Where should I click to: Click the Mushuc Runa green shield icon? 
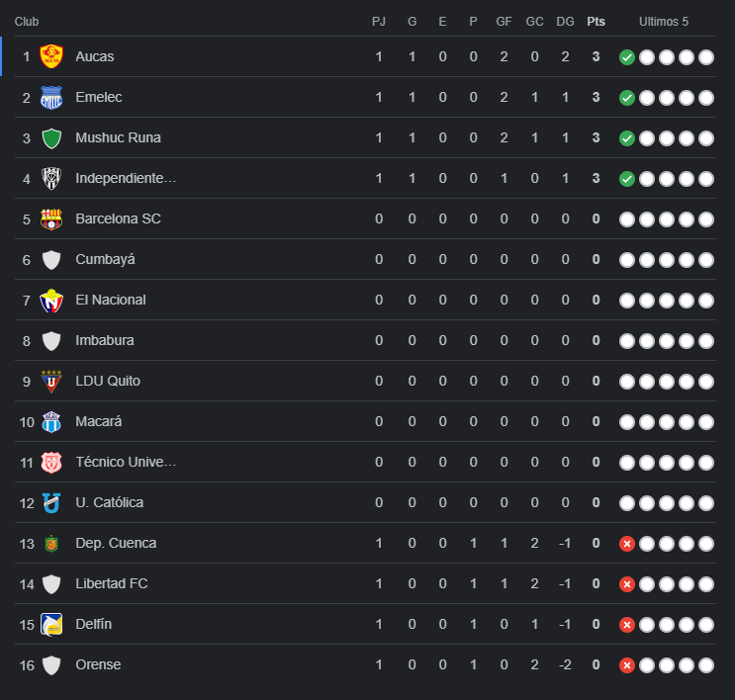51,138
